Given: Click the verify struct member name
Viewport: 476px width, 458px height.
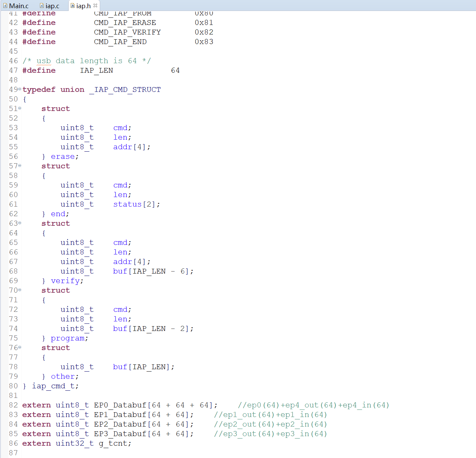Looking at the screenshot, I should click(x=65, y=281).
